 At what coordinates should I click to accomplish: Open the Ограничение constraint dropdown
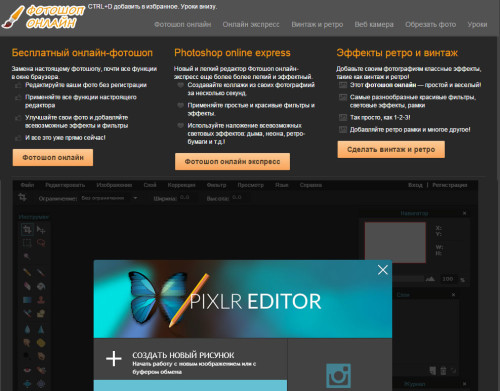tap(110, 198)
